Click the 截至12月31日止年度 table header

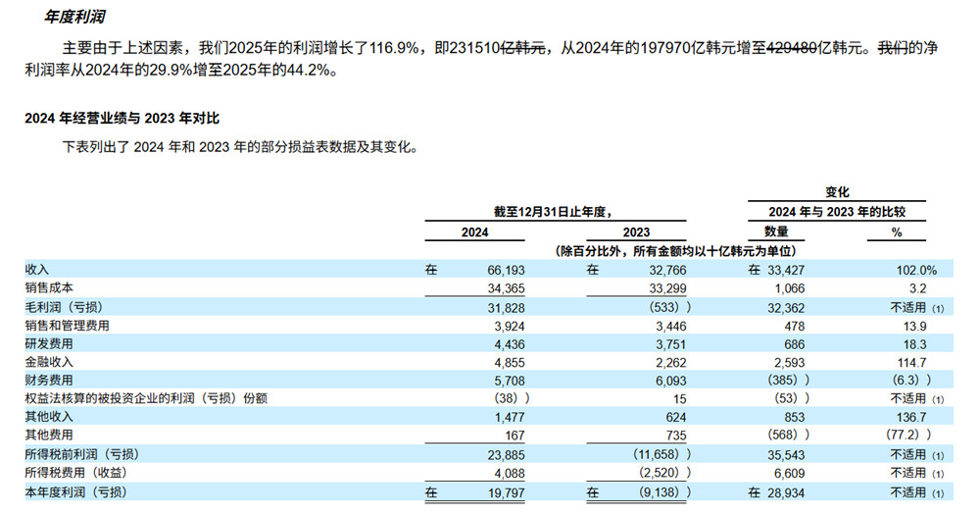pos(553,212)
